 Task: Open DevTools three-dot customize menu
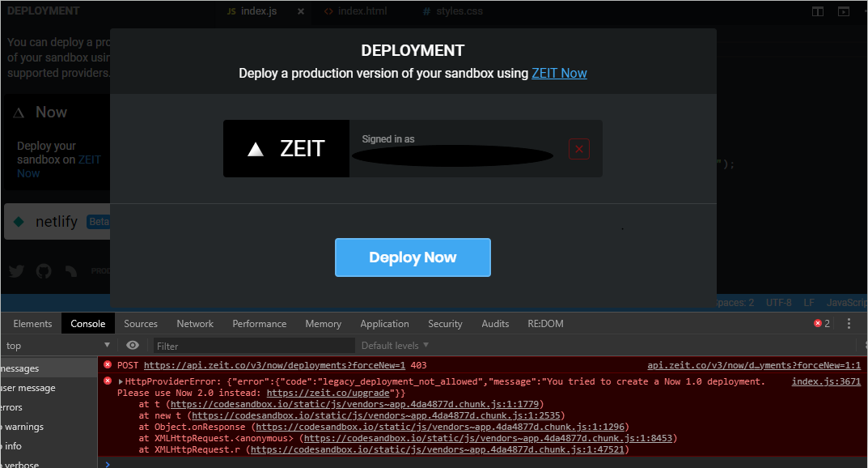[849, 323]
